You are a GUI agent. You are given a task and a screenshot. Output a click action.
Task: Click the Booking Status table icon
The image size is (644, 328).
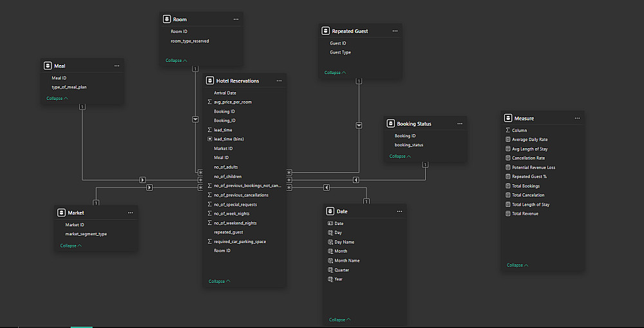point(390,124)
